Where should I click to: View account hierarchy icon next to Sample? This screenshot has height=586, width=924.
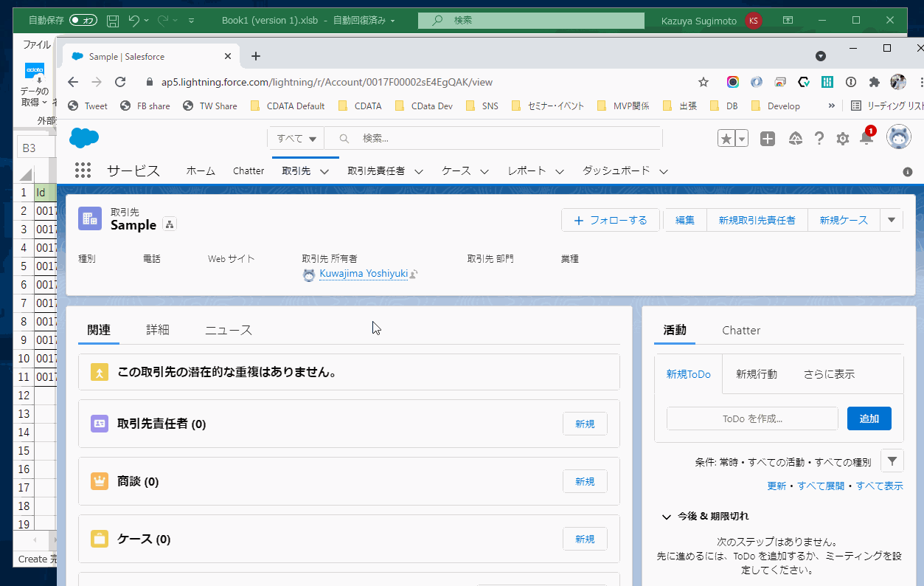point(169,224)
